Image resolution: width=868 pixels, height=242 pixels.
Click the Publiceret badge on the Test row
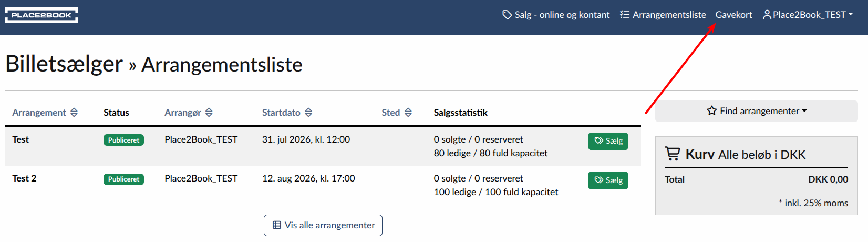point(123,140)
